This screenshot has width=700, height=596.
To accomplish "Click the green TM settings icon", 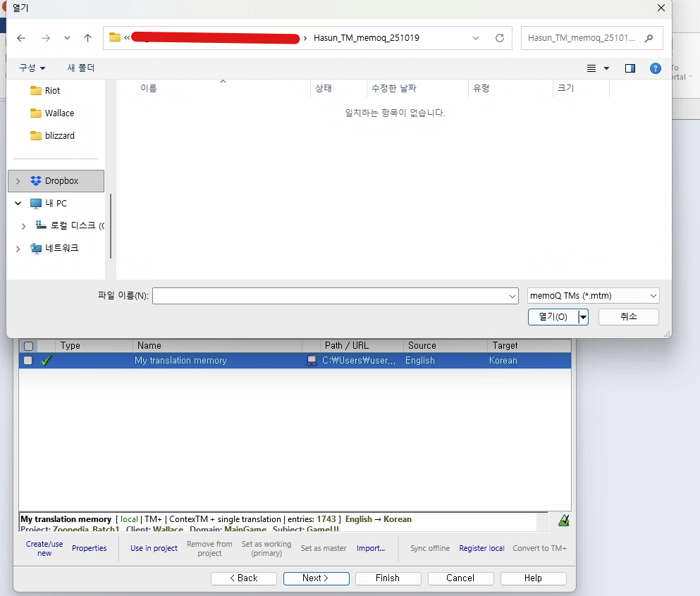I will tap(563, 521).
